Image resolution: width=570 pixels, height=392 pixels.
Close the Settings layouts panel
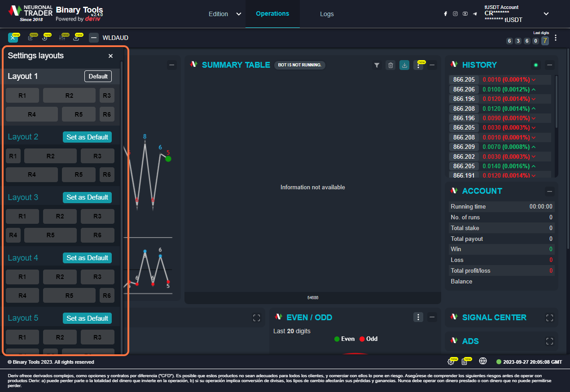[110, 56]
